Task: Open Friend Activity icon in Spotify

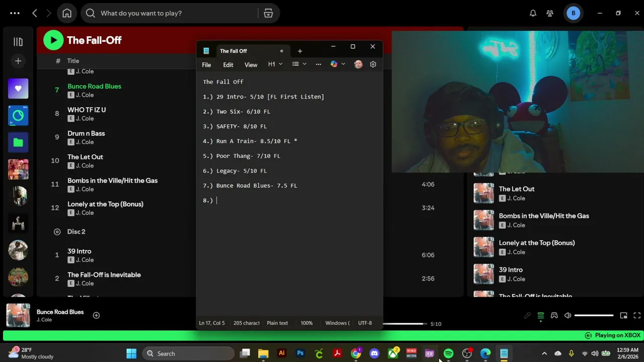Action: coord(550,13)
